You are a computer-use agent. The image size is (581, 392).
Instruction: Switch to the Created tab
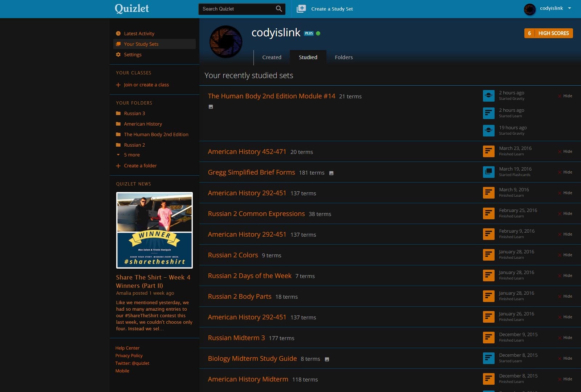tap(272, 57)
